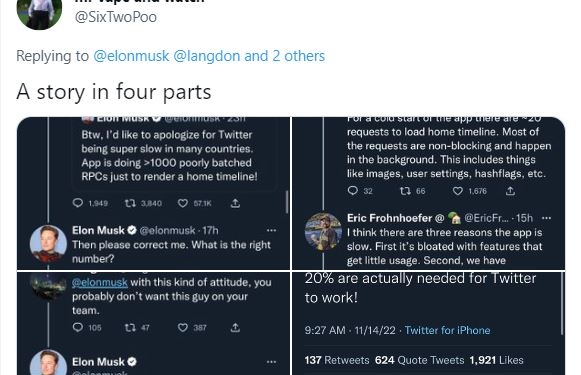
Task: Open the @elonmusk reply mention link
Action: pos(131,56)
